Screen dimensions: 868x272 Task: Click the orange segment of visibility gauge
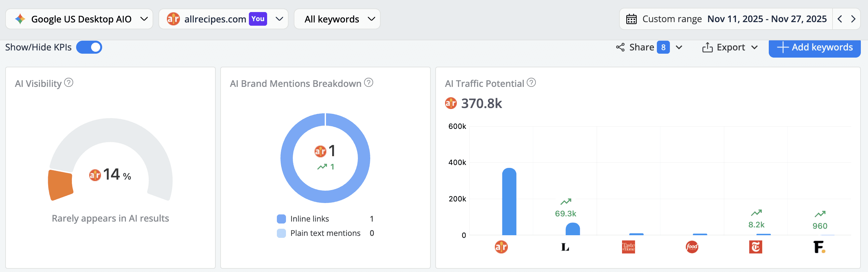coord(61,185)
